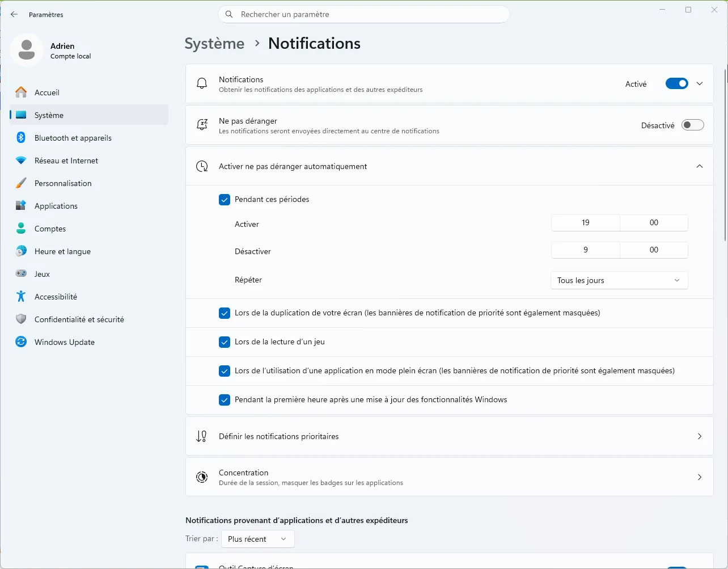The height and width of the screenshot is (569, 728).
Task: Click the Confidentialité et sécurité shield icon
Action: [21, 319]
